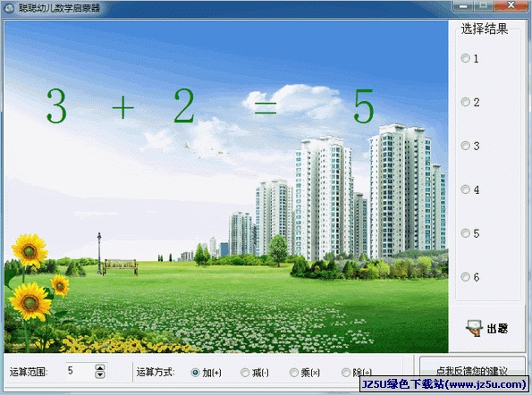Select answer option 5
Screen dimensions: 532x395
(x=470, y=233)
